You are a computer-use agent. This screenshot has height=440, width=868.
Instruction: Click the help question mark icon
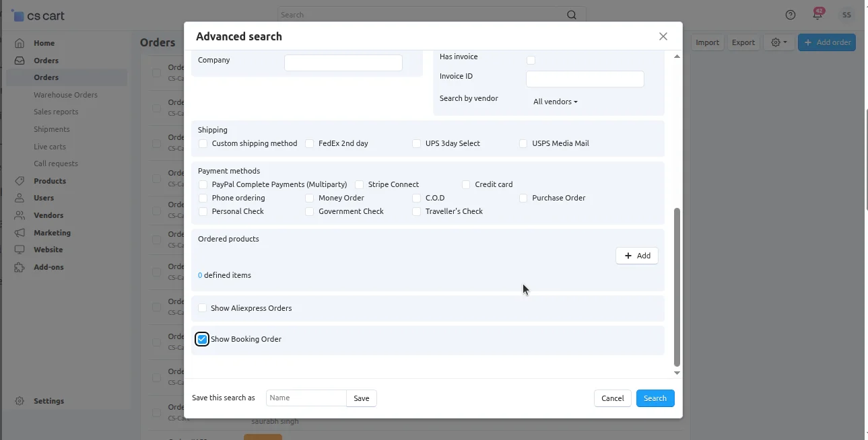click(791, 15)
